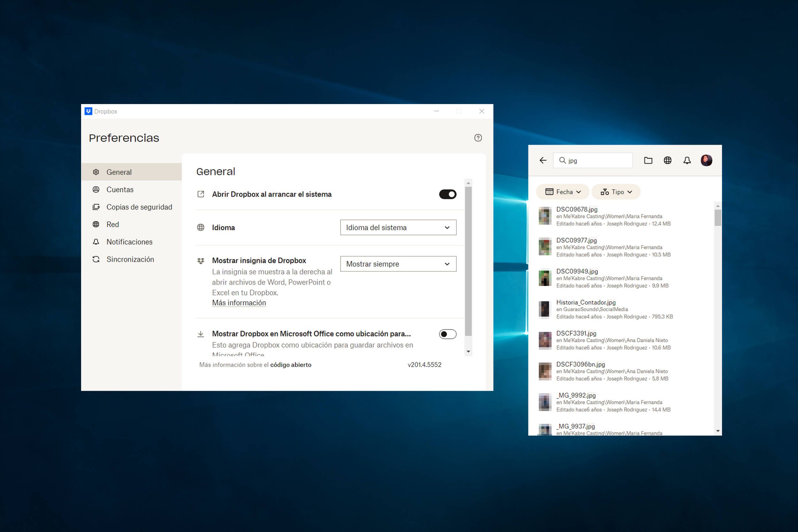This screenshot has width=798, height=532.
Task: Open the profile avatar in the search panel
Action: 706,160
